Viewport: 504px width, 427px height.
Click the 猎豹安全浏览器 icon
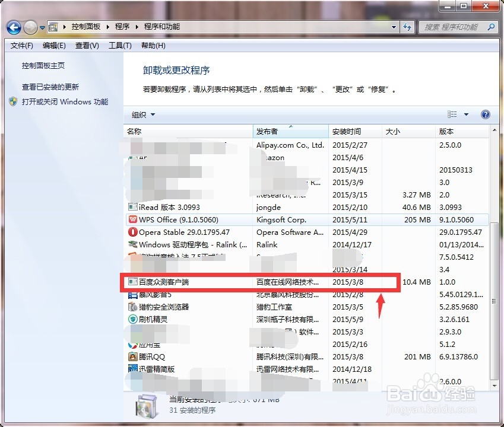(132, 307)
